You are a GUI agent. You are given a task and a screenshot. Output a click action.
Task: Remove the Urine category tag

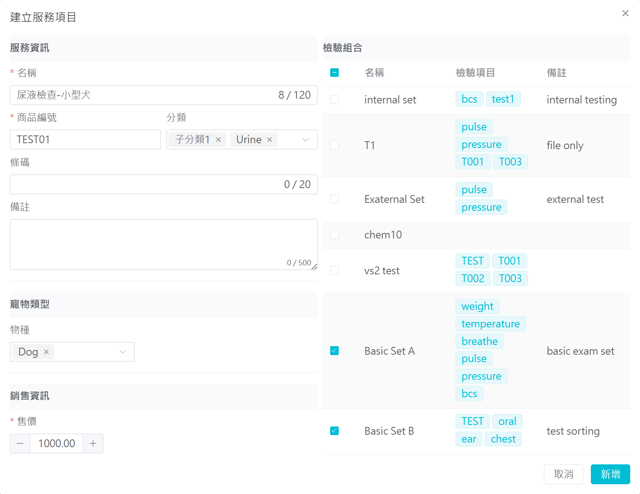[269, 140]
